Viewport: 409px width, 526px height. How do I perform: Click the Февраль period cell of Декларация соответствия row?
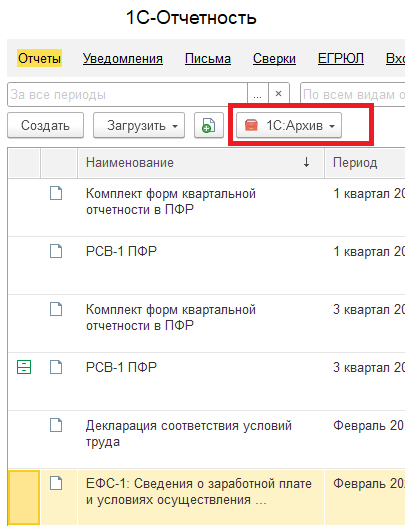coord(365,439)
